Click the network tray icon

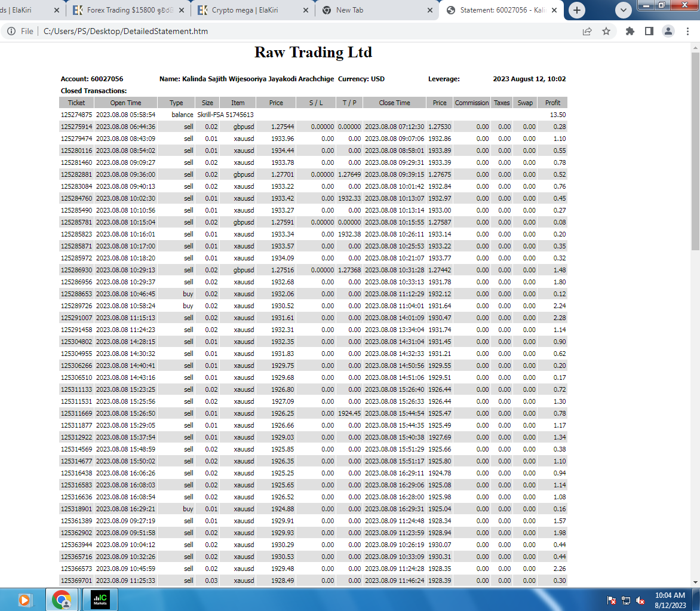click(626, 600)
